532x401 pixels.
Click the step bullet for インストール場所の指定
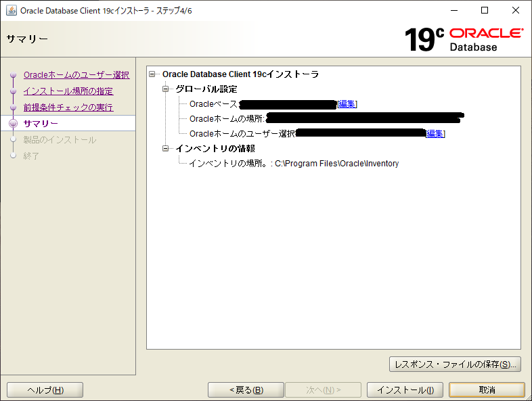click(x=14, y=91)
